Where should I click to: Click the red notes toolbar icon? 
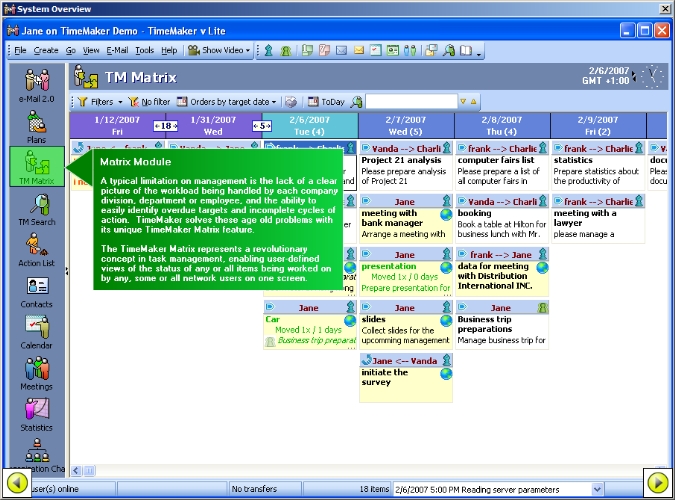324,51
